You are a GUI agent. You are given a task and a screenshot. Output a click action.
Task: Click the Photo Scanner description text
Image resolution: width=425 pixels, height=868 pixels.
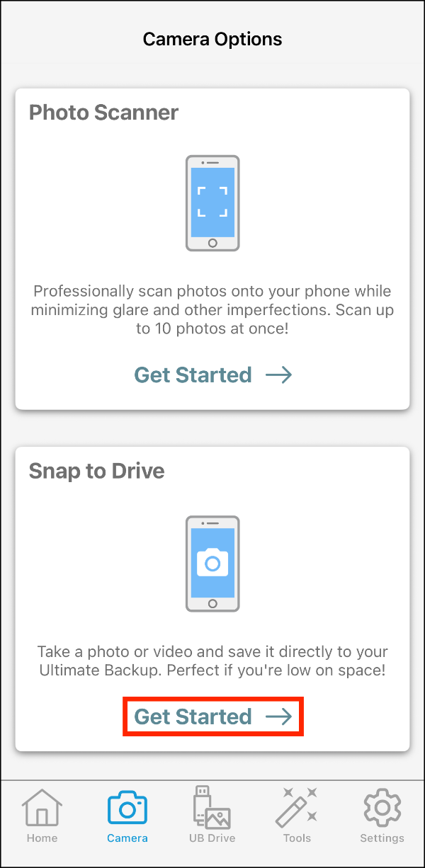[x=212, y=310]
